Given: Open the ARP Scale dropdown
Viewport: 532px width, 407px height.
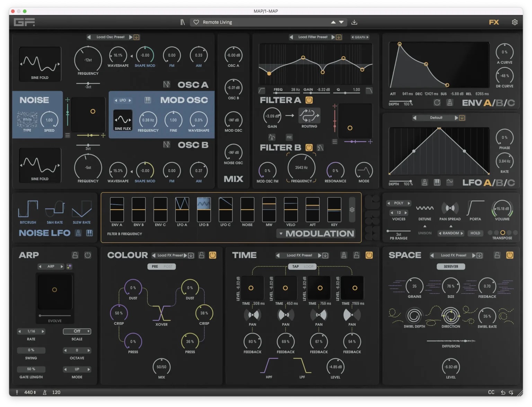Looking at the screenshot, I should pyautogui.click(x=77, y=331).
